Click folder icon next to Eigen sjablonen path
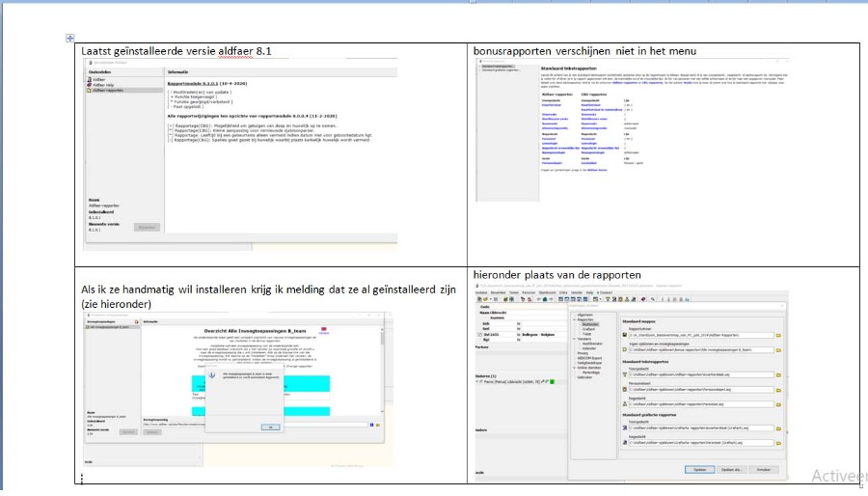This screenshot has height=496, width=868. click(x=776, y=349)
